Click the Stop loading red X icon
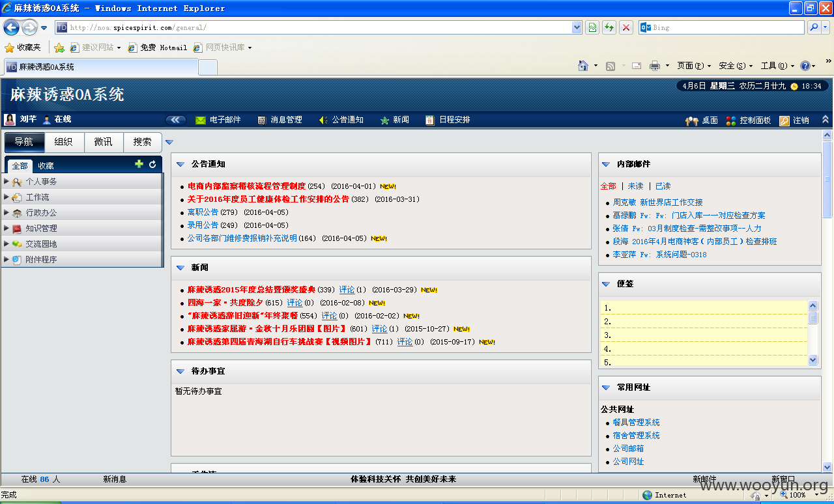This screenshot has width=834, height=504. [626, 27]
